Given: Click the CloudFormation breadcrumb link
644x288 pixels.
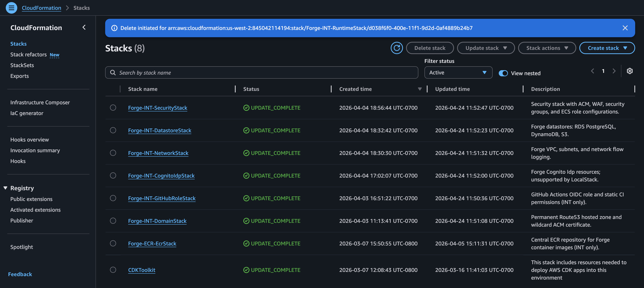Looking at the screenshot, I should [x=41, y=8].
